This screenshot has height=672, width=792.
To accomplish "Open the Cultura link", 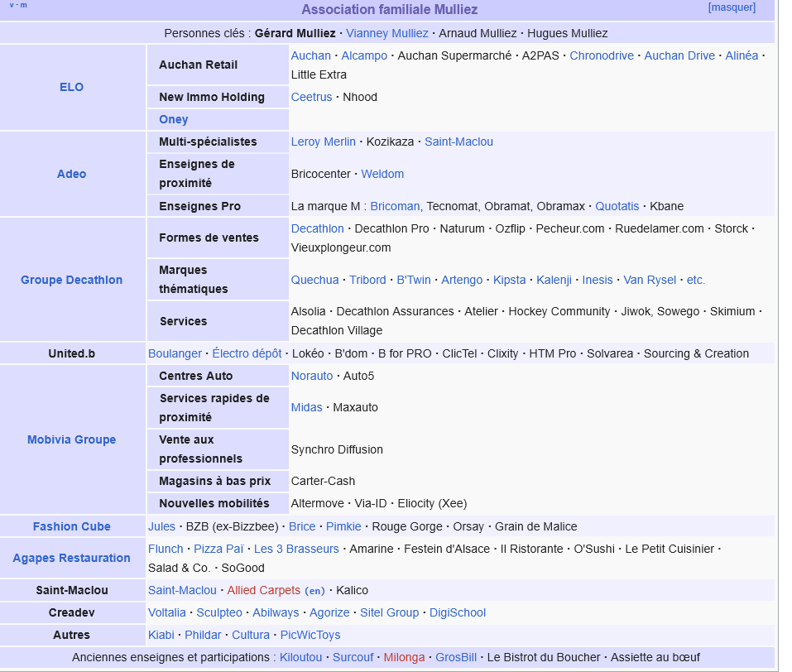I will coord(251,635).
